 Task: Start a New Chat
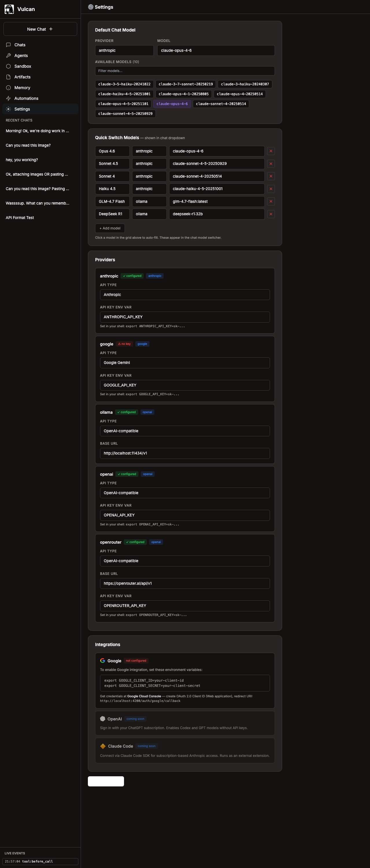(x=40, y=29)
